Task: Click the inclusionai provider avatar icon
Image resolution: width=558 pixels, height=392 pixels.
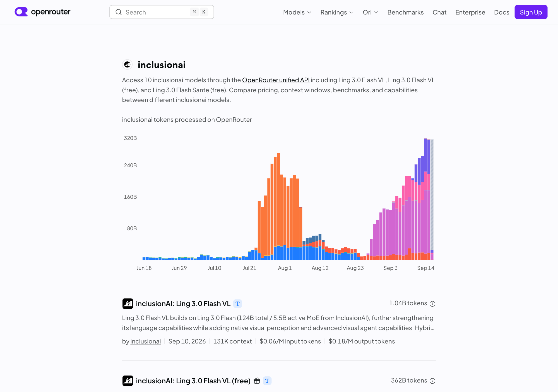Action: pos(128,65)
